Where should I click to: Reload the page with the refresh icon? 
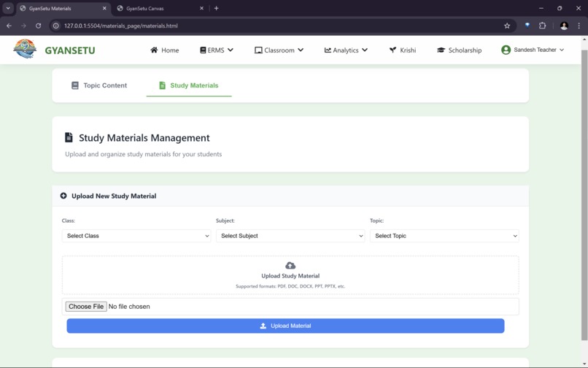pos(38,26)
